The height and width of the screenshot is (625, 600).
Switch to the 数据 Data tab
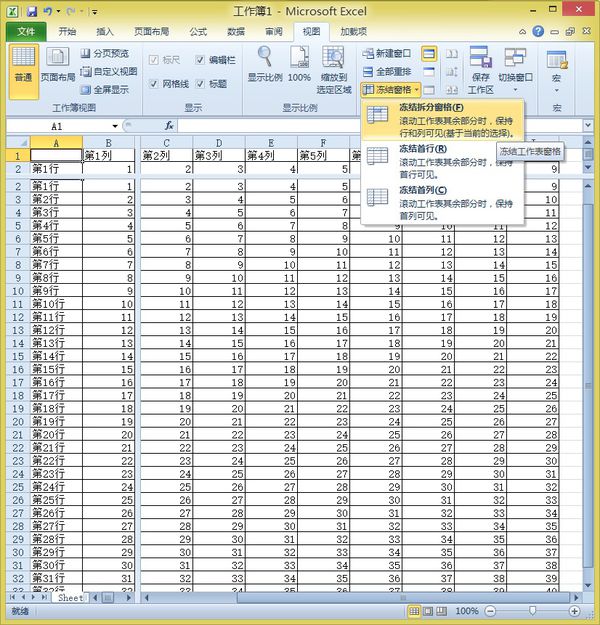coord(236,31)
